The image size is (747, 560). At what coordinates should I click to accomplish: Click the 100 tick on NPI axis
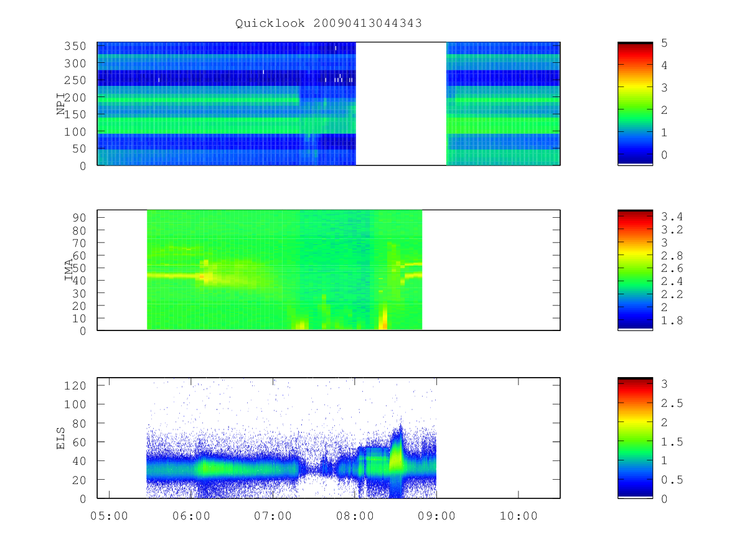point(75,132)
